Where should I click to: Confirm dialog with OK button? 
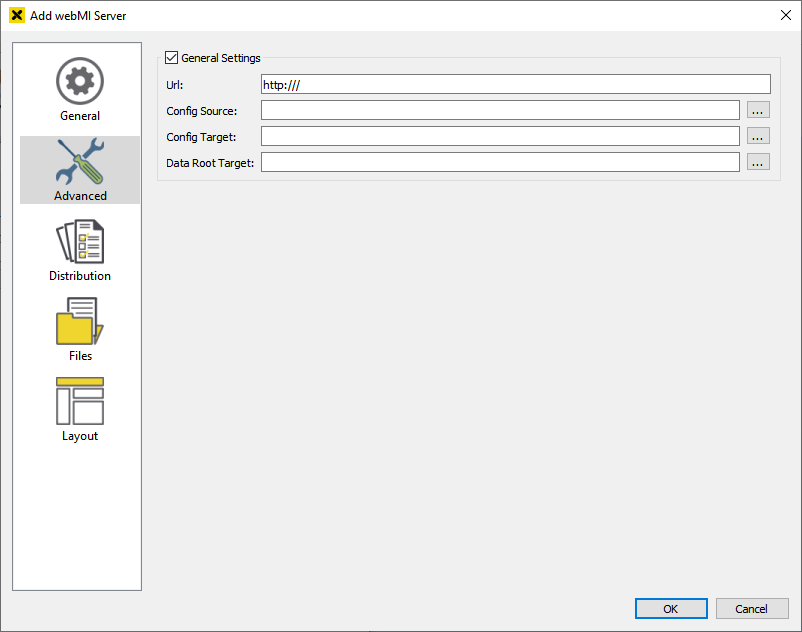point(671,609)
